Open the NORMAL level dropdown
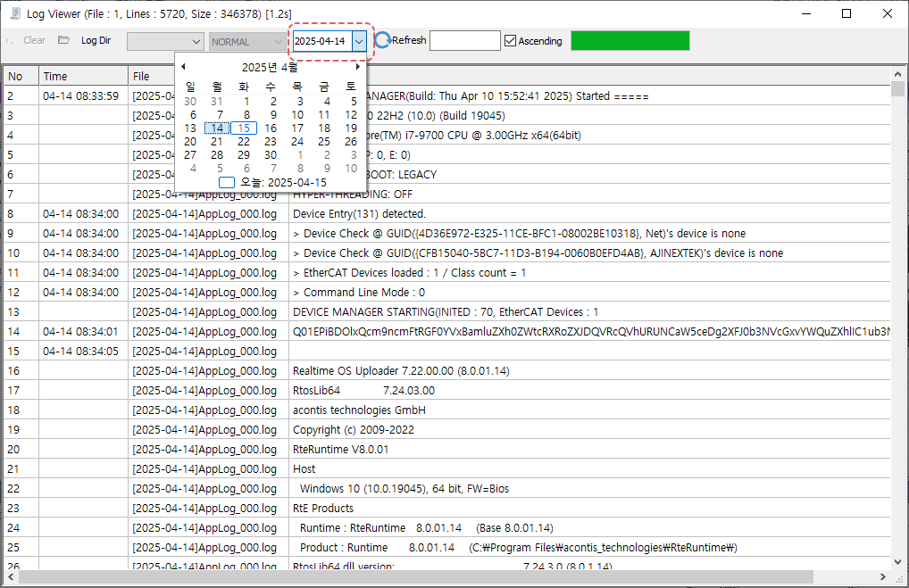Viewport: 909px width, 588px height. pyautogui.click(x=247, y=41)
